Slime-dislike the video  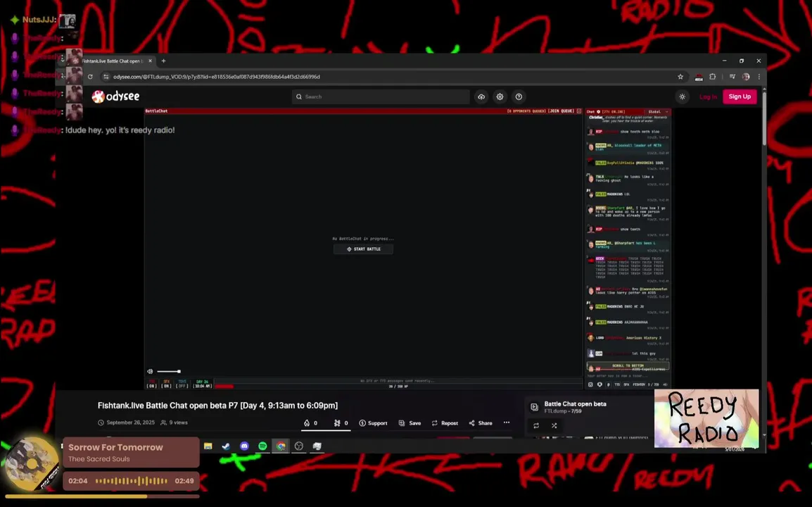[x=341, y=423]
